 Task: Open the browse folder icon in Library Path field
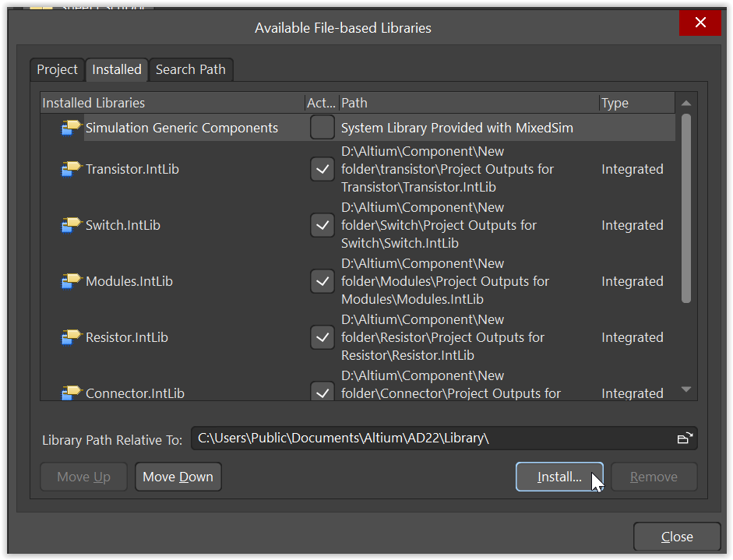[x=685, y=438]
